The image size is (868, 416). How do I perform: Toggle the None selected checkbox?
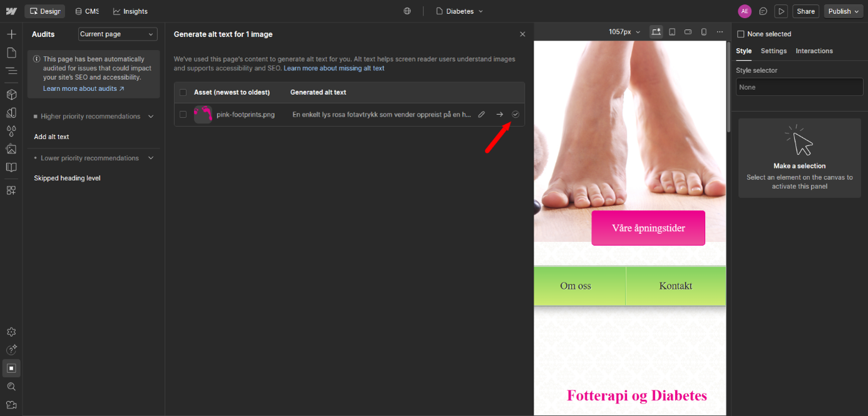point(741,34)
